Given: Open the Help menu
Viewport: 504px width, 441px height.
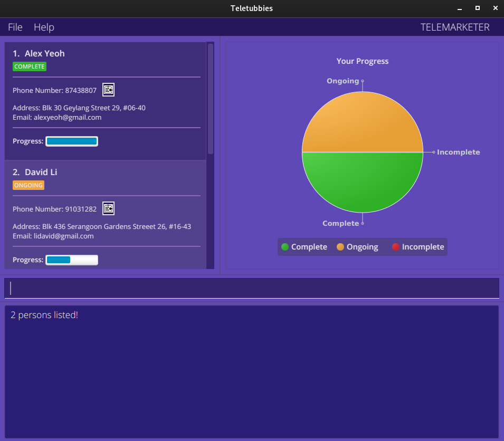Looking at the screenshot, I should coord(44,27).
